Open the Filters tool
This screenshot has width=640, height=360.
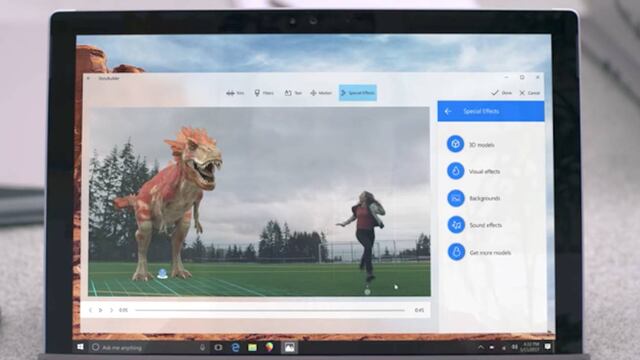264,93
